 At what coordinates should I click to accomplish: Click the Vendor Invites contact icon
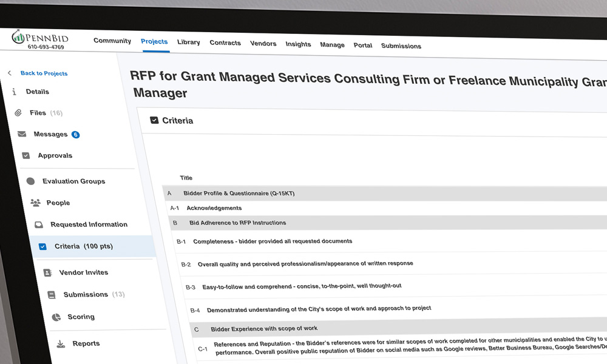coord(47,273)
